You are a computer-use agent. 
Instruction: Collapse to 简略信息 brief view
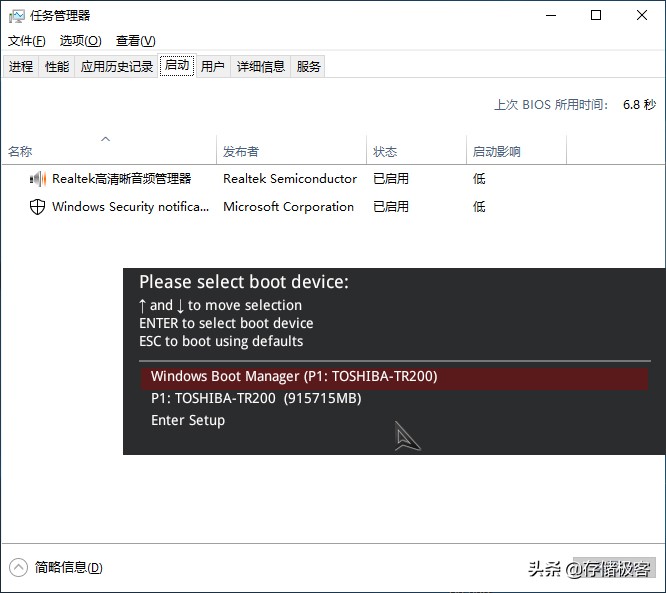[x=56, y=568]
